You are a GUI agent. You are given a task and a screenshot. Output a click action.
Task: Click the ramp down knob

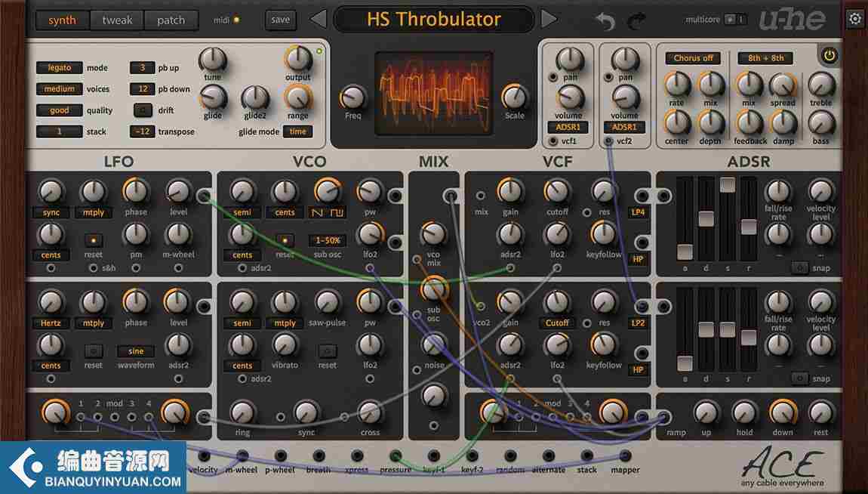pyautogui.click(x=783, y=412)
